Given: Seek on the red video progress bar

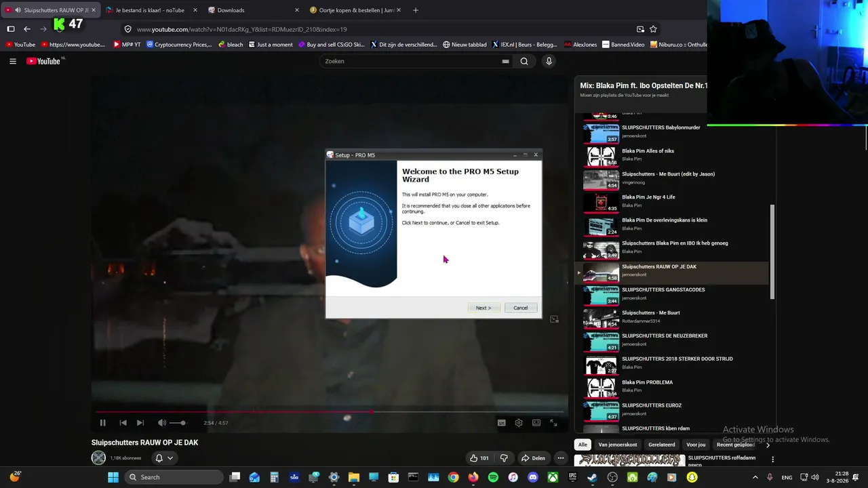Looking at the screenshot, I should point(330,411).
